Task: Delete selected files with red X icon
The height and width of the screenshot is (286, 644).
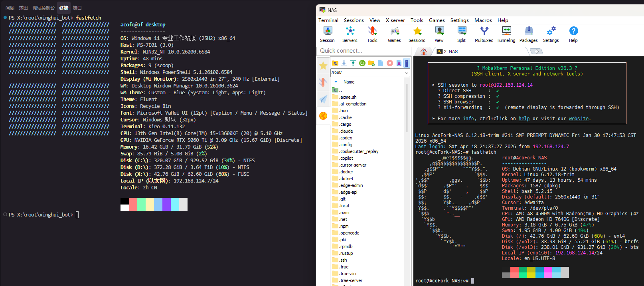Action: pyautogui.click(x=390, y=63)
